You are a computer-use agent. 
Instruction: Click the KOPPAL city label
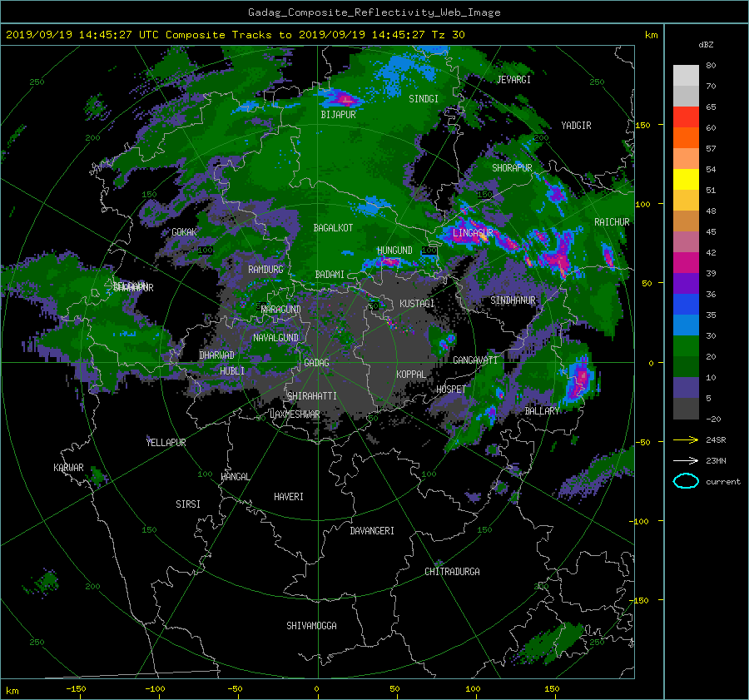pos(411,375)
